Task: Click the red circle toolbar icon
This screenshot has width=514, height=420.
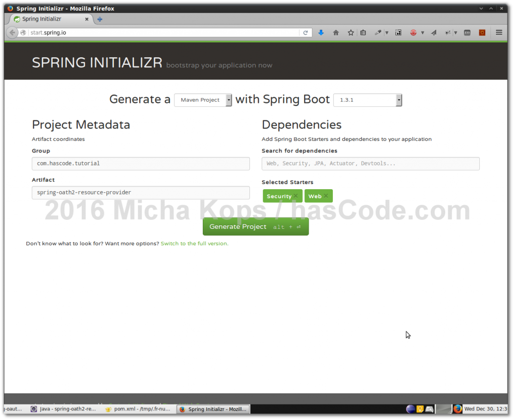Action: tap(414, 32)
